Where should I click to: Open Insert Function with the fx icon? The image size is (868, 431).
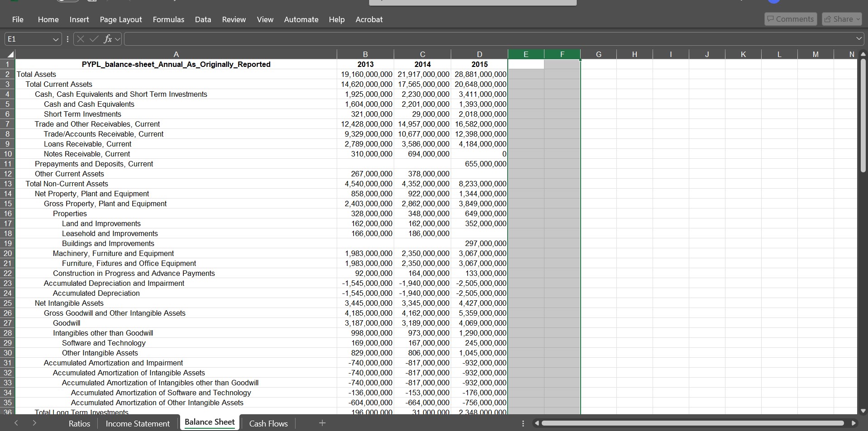click(108, 39)
